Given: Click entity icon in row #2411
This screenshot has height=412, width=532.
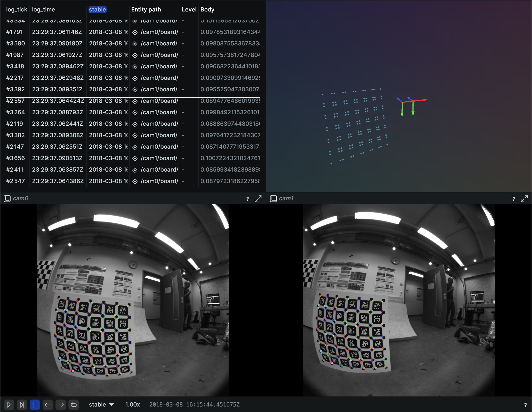Looking at the screenshot, I should (x=135, y=170).
